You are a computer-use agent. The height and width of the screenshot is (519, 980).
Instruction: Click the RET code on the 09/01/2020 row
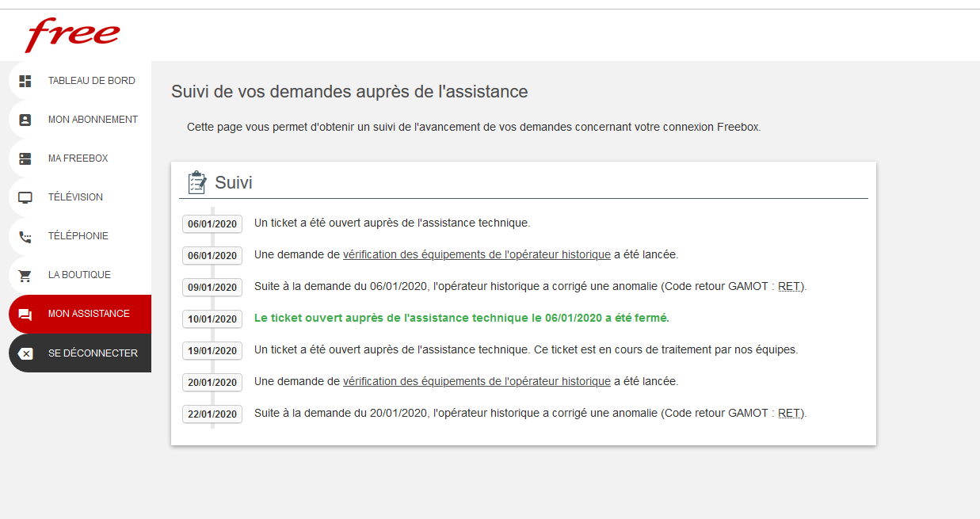point(789,286)
